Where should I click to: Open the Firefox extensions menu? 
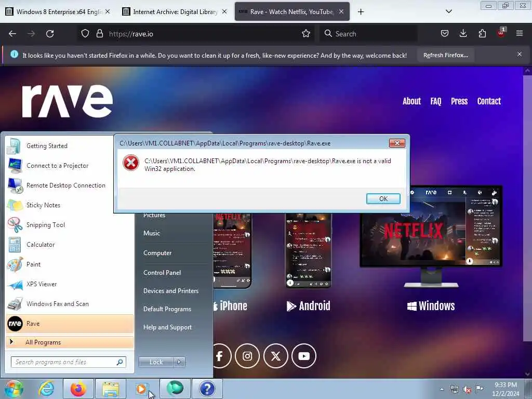pos(482,34)
